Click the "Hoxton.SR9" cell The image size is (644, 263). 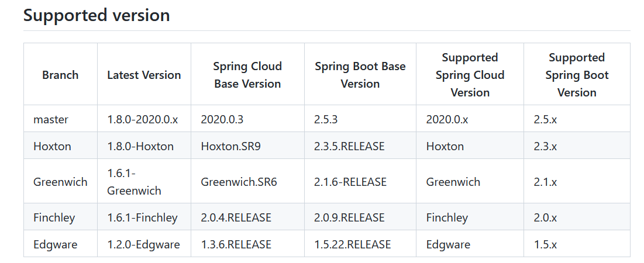click(230, 146)
